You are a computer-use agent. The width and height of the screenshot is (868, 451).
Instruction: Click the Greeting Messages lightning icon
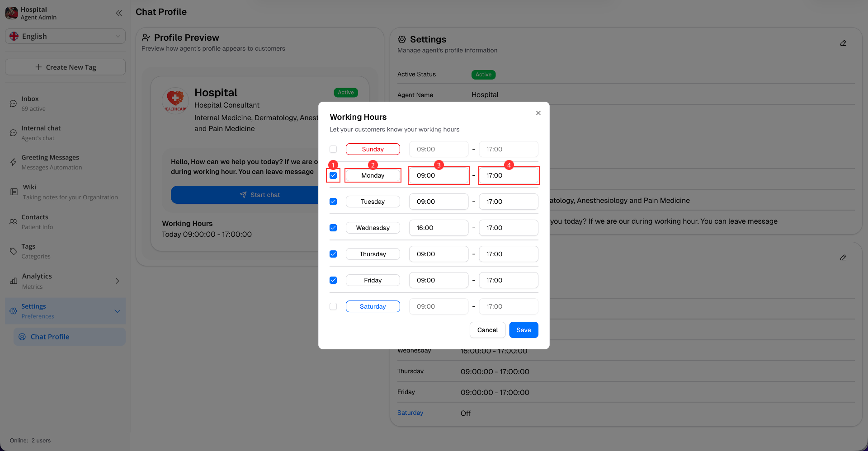pos(14,162)
